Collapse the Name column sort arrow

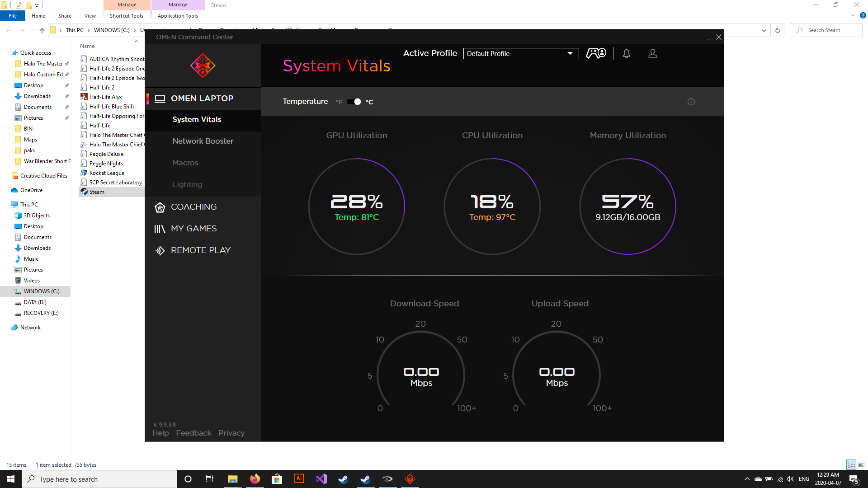(136, 42)
